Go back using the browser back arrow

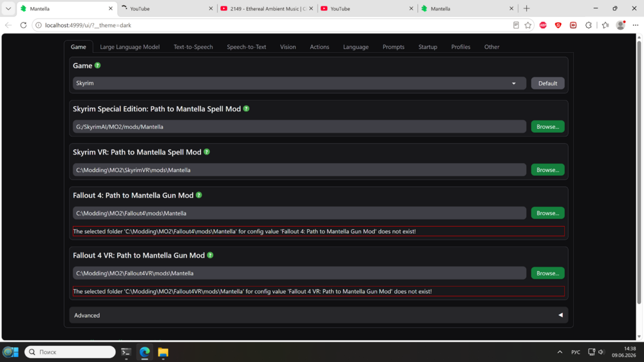coord(8,25)
